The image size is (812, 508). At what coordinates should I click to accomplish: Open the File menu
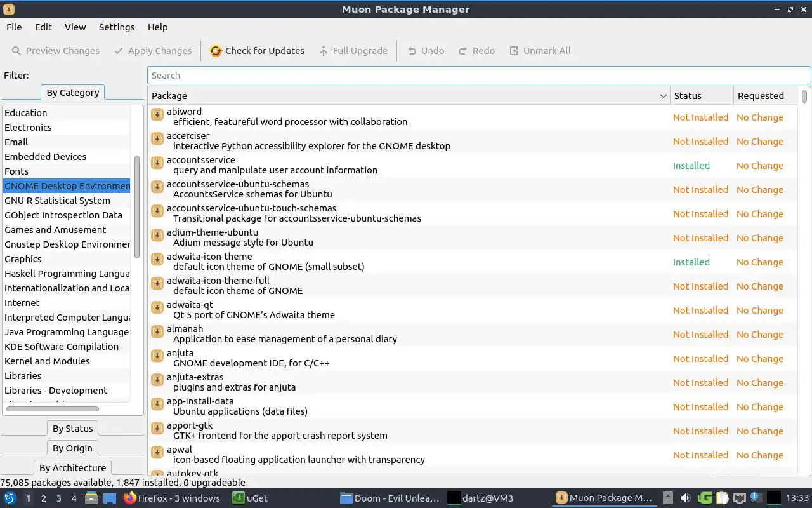[x=14, y=27]
